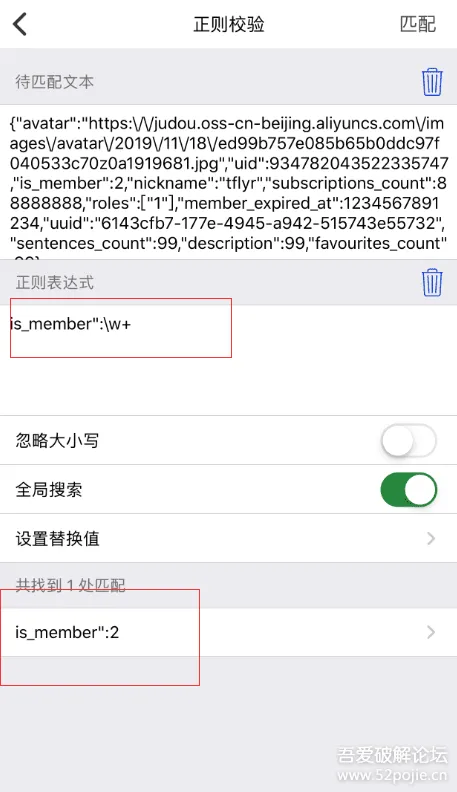Open the 设置替换值 row
This screenshot has height=792, width=457.
click(228, 539)
